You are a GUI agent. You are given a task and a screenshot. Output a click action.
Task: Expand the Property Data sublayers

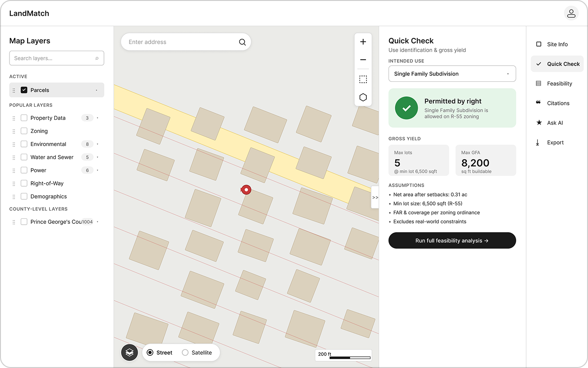pos(98,118)
